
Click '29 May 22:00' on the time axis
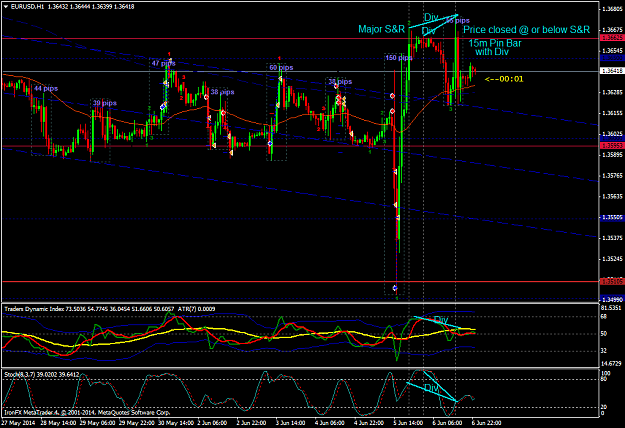137,423
